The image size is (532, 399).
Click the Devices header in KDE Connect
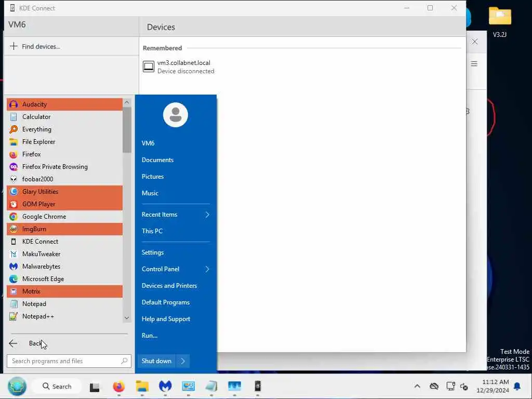point(161,27)
